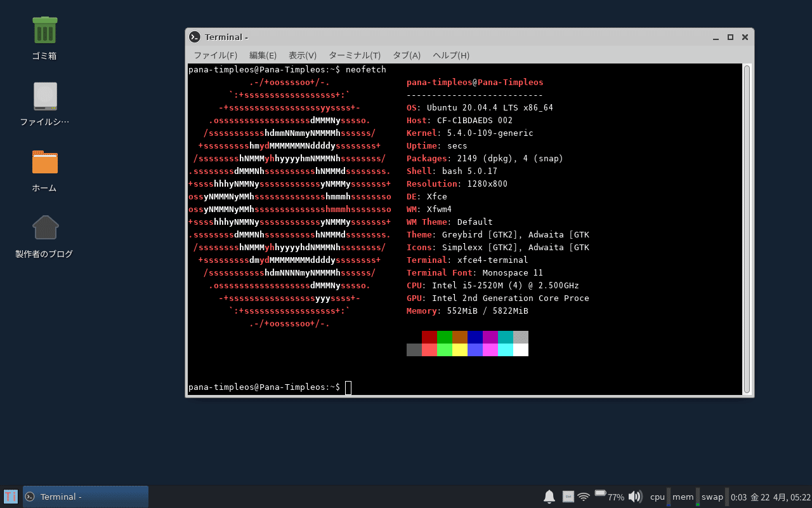This screenshot has width=812, height=508.
Task: Click the 'GPU: Intel 2nd Generation Core' line
Action: coord(498,298)
